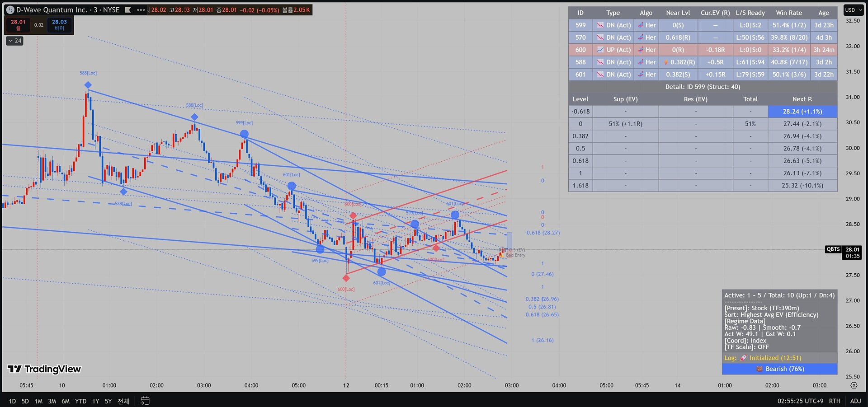Select the 6M date range
868x407 pixels.
(66, 401)
